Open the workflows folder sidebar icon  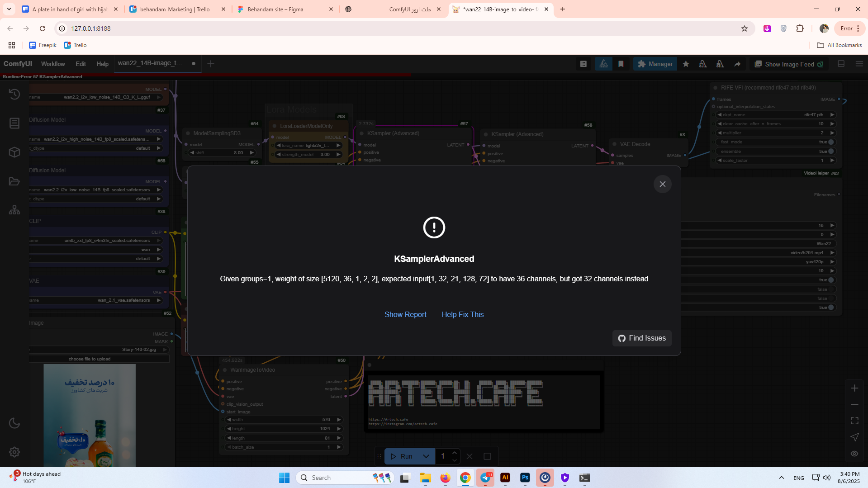pyautogui.click(x=14, y=181)
